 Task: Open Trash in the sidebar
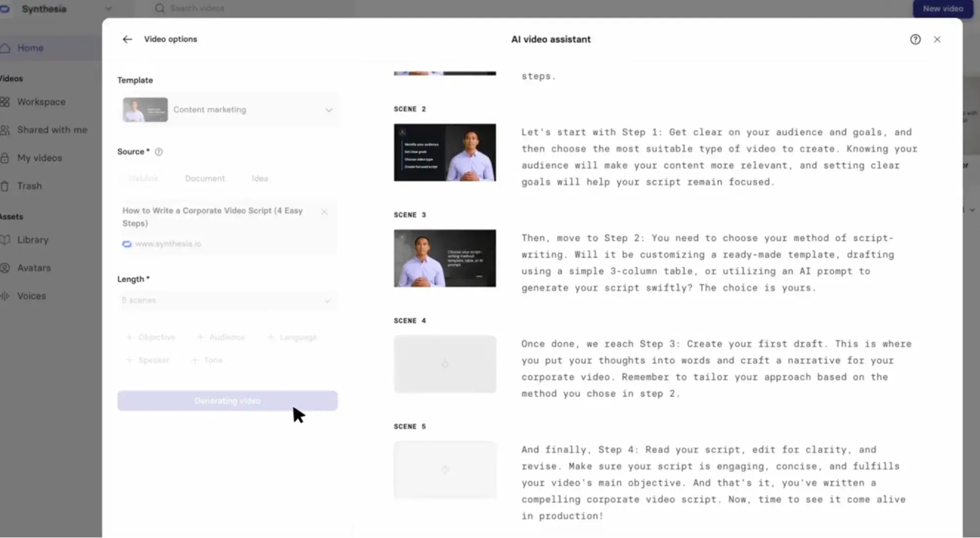tap(29, 186)
